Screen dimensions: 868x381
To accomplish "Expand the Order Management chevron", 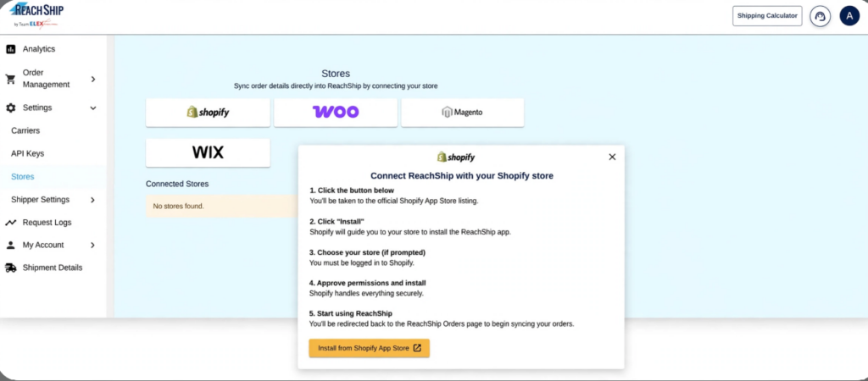I will (x=93, y=79).
